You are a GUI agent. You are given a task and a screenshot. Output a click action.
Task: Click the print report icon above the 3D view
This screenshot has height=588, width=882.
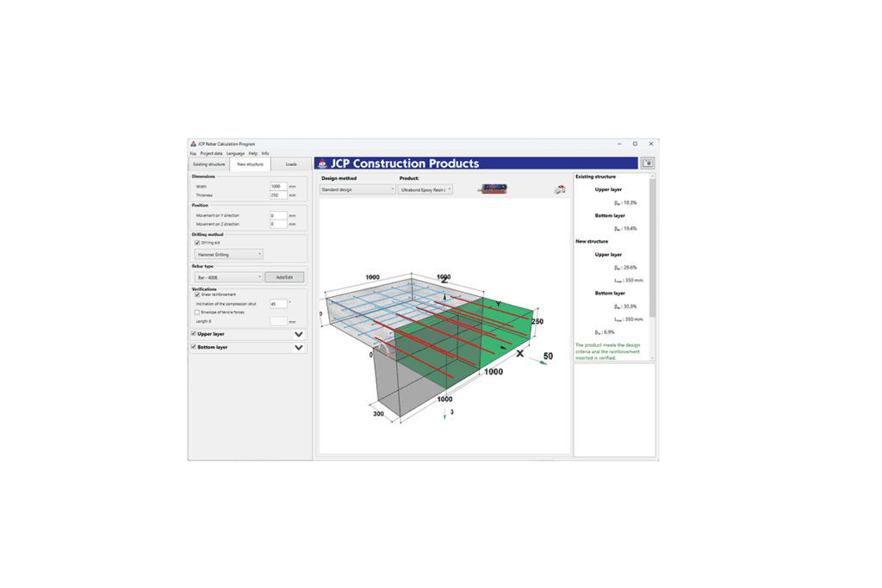[x=560, y=190]
